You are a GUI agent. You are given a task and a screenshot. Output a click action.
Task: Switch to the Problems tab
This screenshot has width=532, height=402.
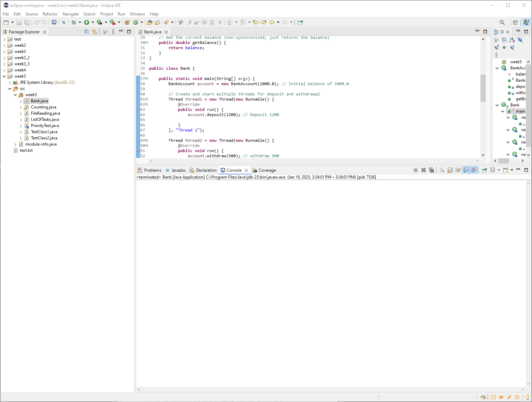[x=152, y=170]
